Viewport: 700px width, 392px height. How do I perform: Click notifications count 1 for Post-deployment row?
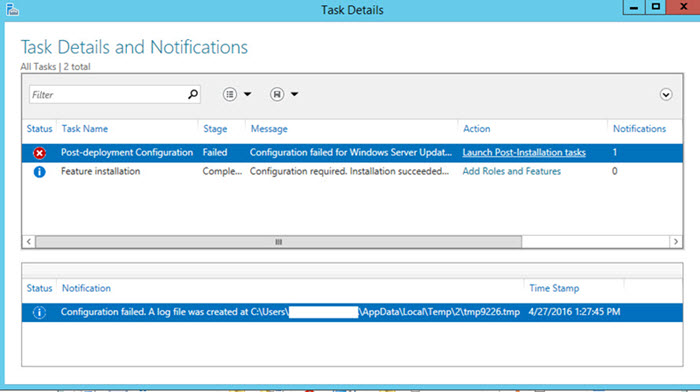click(615, 152)
